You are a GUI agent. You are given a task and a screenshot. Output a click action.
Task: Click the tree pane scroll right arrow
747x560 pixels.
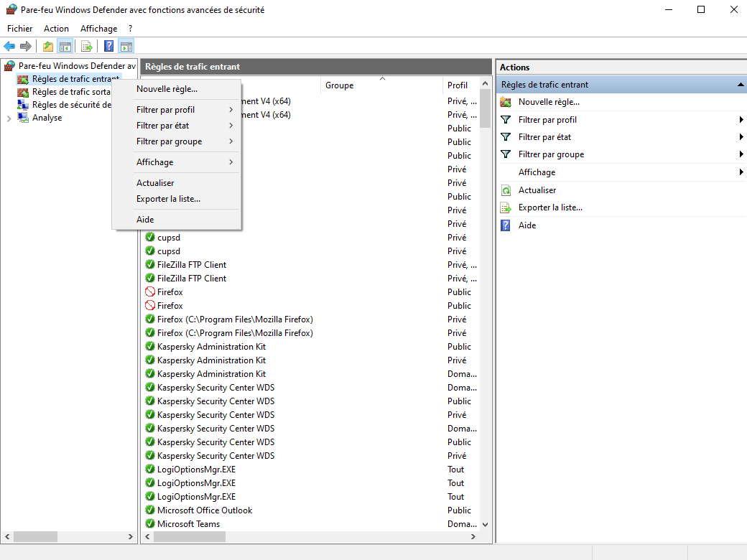(x=131, y=537)
